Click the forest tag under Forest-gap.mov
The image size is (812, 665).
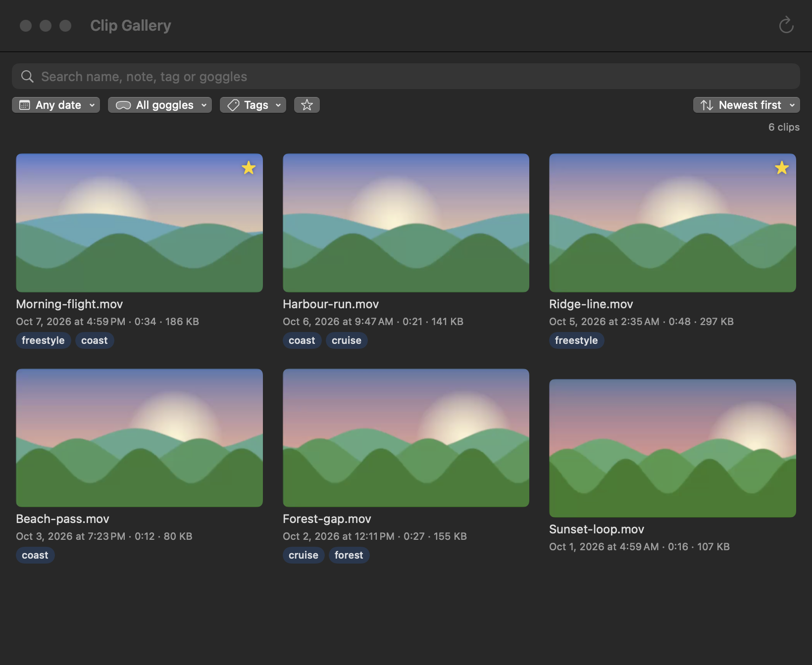[349, 555]
